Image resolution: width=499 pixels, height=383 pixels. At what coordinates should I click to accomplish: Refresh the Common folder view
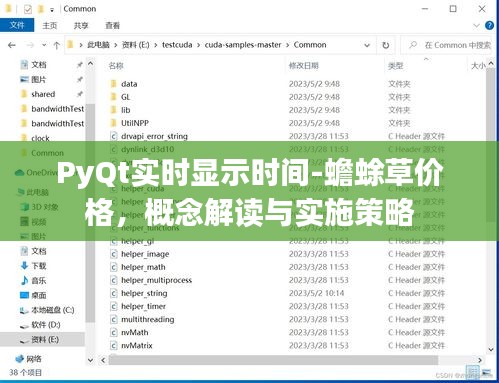click(386, 45)
